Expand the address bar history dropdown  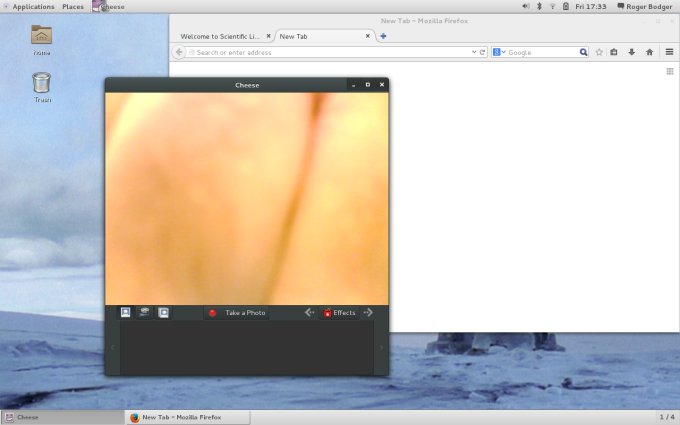click(473, 52)
